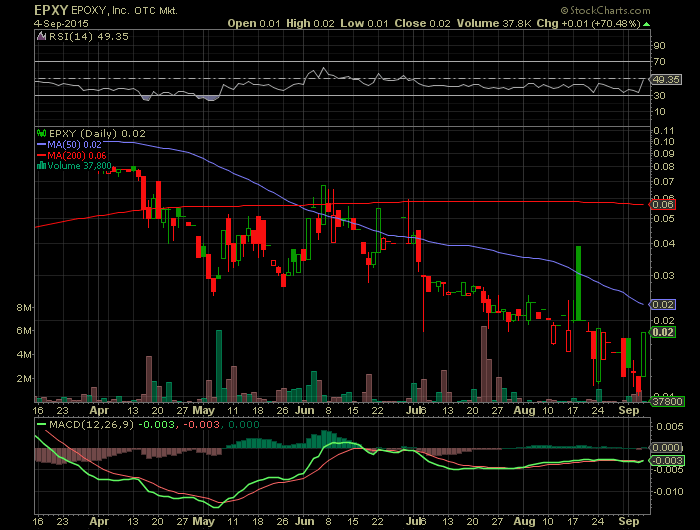The height and width of the screenshot is (530, 700).
Task: Click the 8M label on the volume axis
Action: (25, 308)
